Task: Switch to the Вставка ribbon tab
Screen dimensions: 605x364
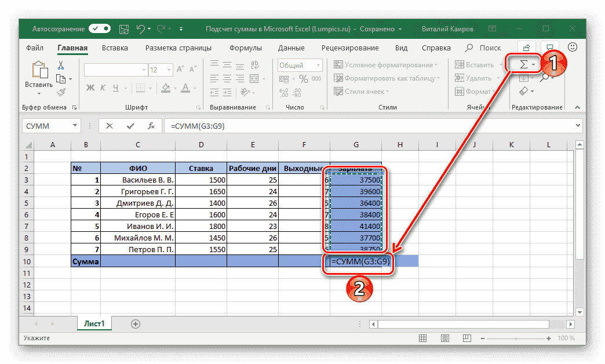Action: point(115,48)
